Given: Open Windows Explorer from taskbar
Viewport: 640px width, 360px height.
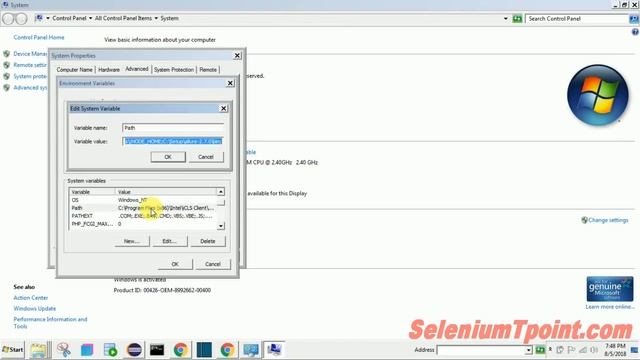Looking at the screenshot, I should point(39,350).
